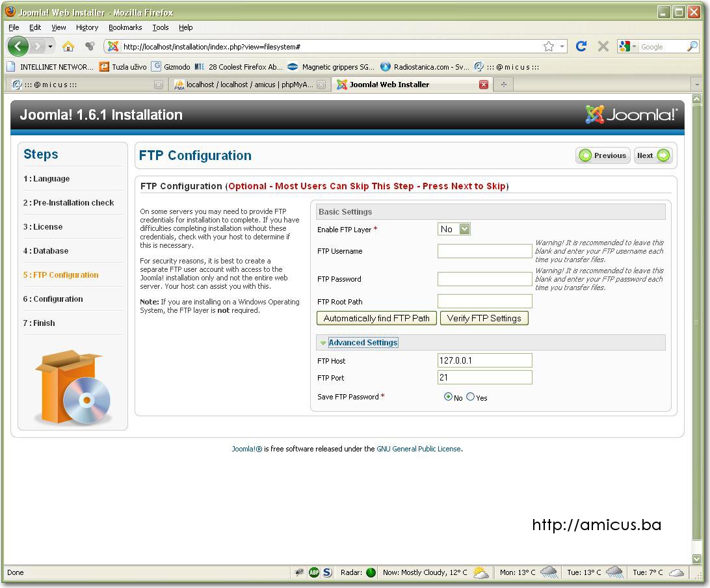Open the View menu
710x588 pixels.
(59, 27)
